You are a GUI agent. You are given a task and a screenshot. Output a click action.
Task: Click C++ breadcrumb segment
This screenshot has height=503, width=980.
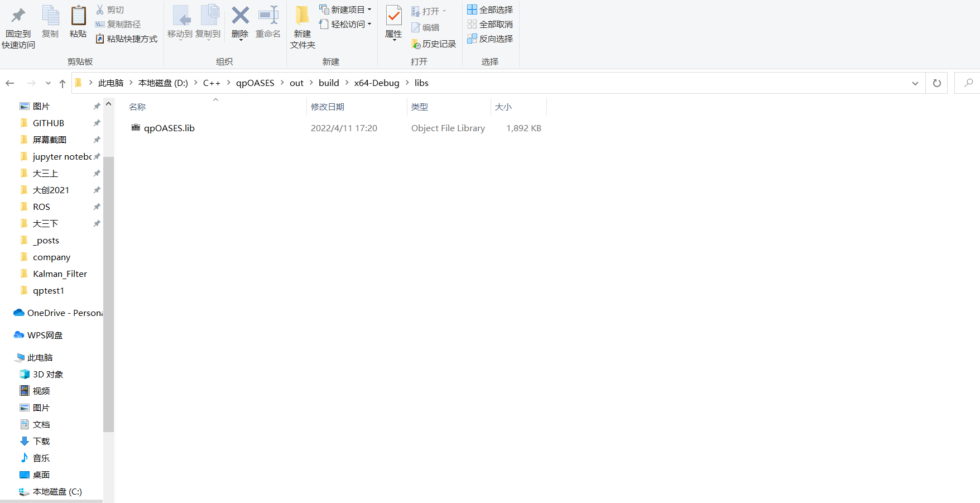pos(212,83)
